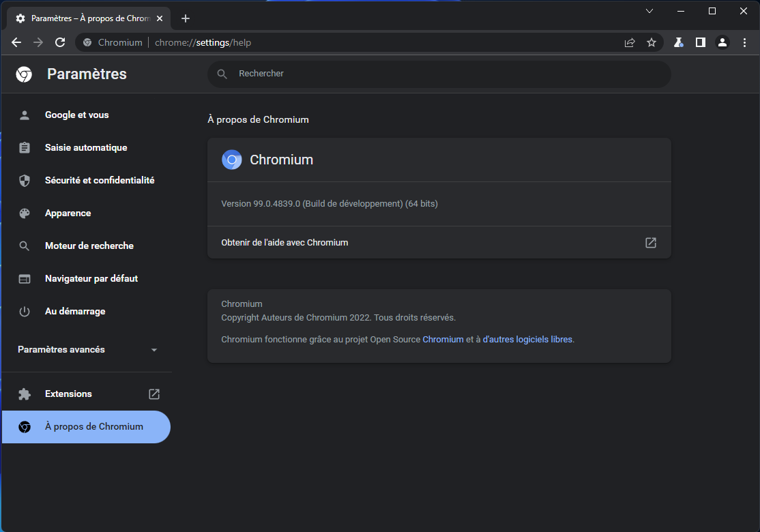
Task: Close the Paramètres tab
Action: pyautogui.click(x=160, y=18)
